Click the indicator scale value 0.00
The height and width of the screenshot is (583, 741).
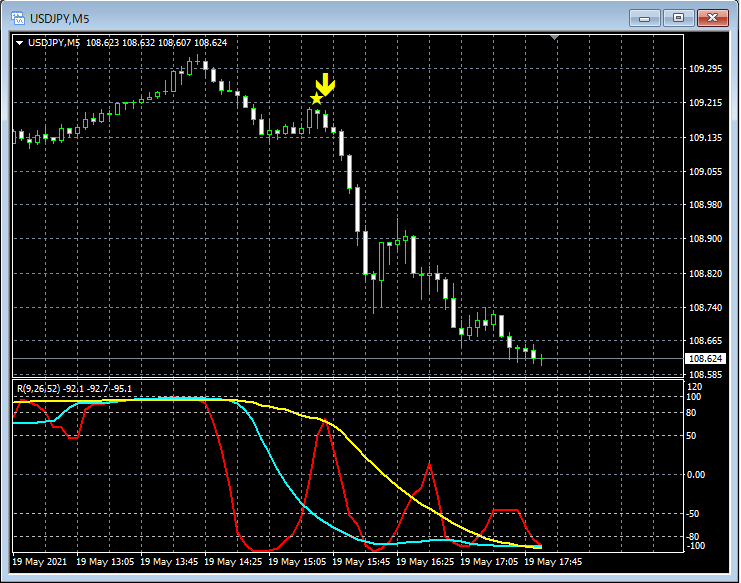click(x=696, y=475)
